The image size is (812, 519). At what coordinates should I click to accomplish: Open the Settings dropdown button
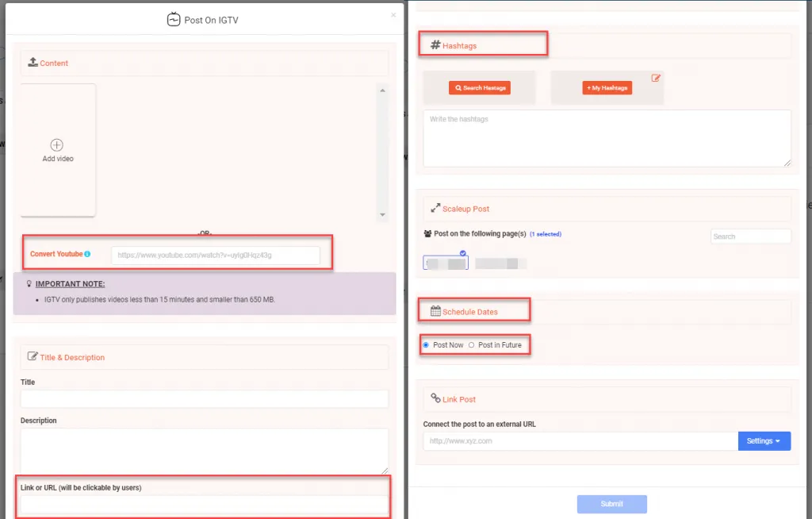(x=764, y=441)
